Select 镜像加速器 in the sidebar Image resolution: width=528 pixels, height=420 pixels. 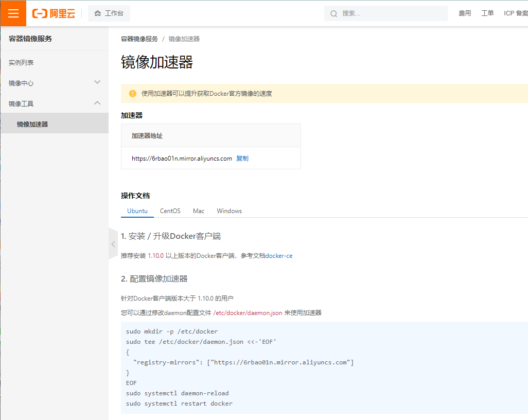(x=55, y=123)
